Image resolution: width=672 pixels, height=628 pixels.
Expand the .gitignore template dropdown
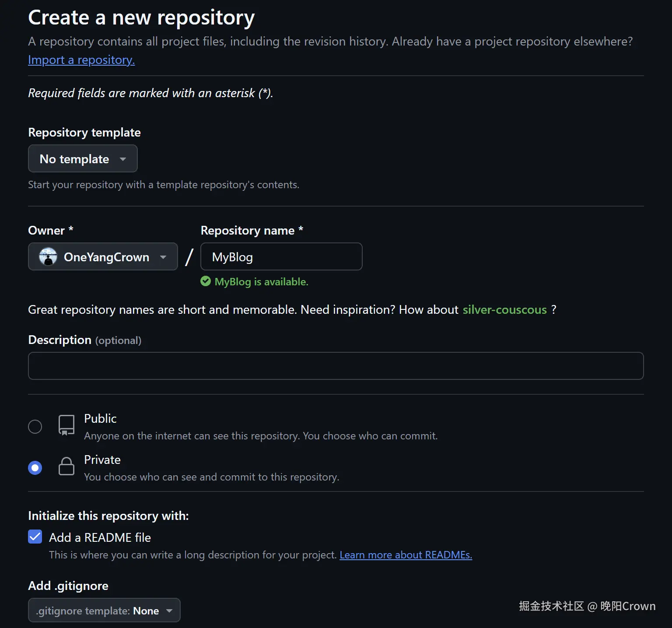[x=104, y=610]
